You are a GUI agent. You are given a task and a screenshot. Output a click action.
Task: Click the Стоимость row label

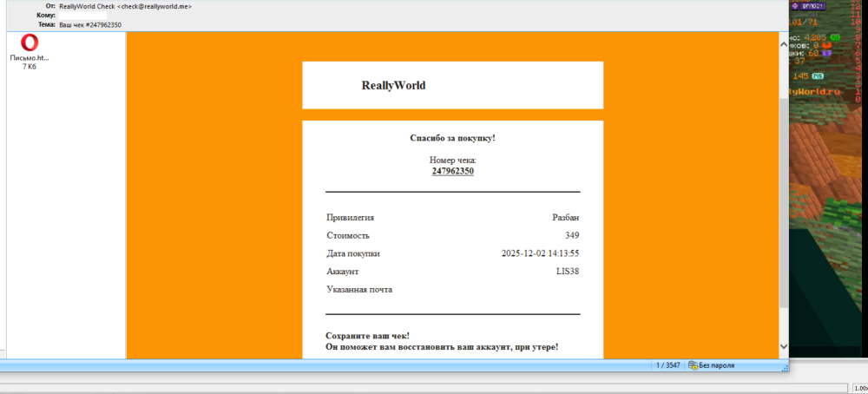(x=348, y=236)
